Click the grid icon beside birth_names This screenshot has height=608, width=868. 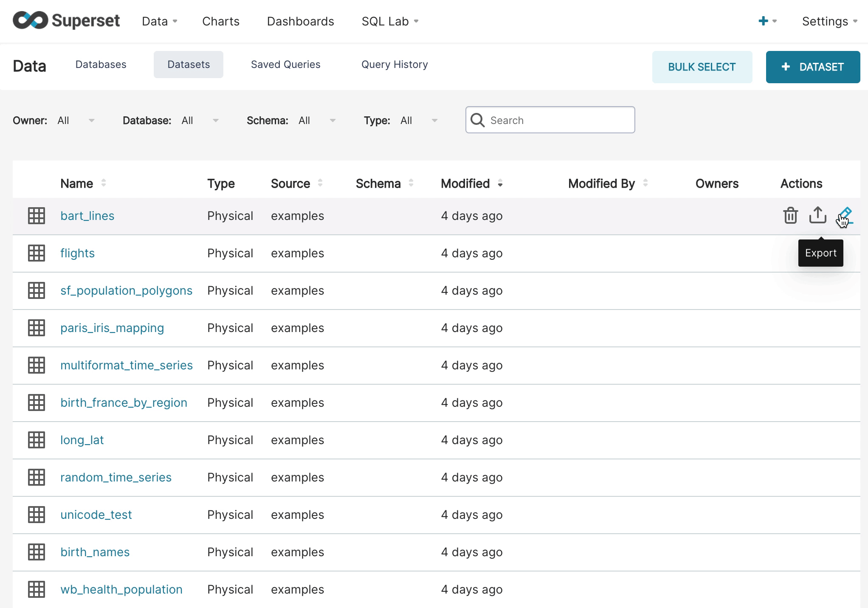pyautogui.click(x=37, y=552)
